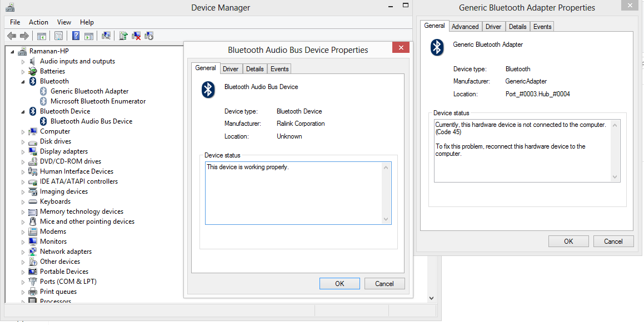This screenshot has width=644, height=325.
Task: Collapse the Bluetooth Device category in the tree
Action: 23,111
